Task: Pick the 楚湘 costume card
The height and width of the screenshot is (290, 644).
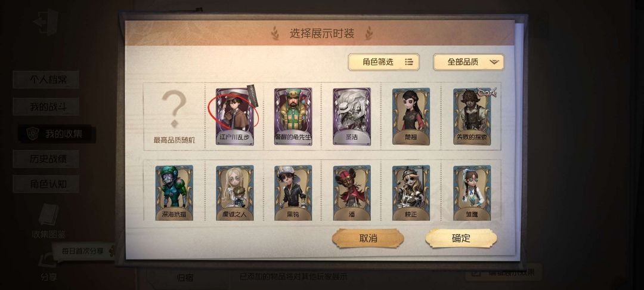Action: pos(411,116)
